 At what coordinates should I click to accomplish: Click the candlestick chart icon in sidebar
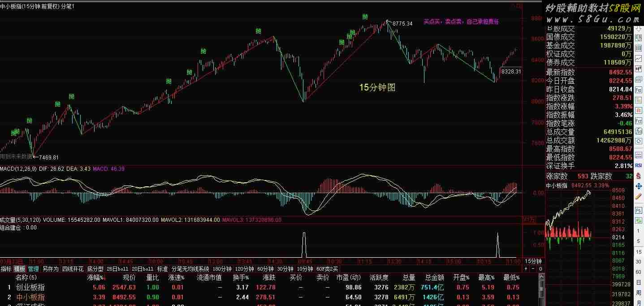pyautogui.click(x=639, y=68)
